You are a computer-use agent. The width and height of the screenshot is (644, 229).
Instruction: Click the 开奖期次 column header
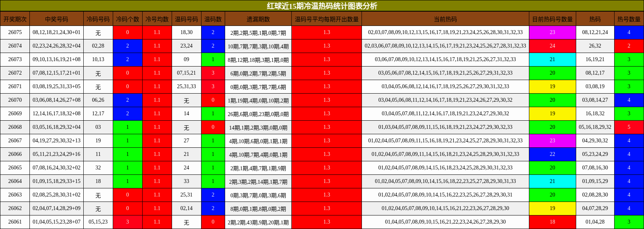pos(15,19)
